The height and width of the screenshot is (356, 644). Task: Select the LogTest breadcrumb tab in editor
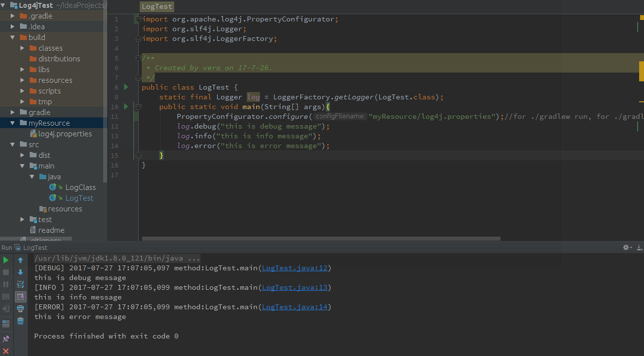(x=157, y=7)
